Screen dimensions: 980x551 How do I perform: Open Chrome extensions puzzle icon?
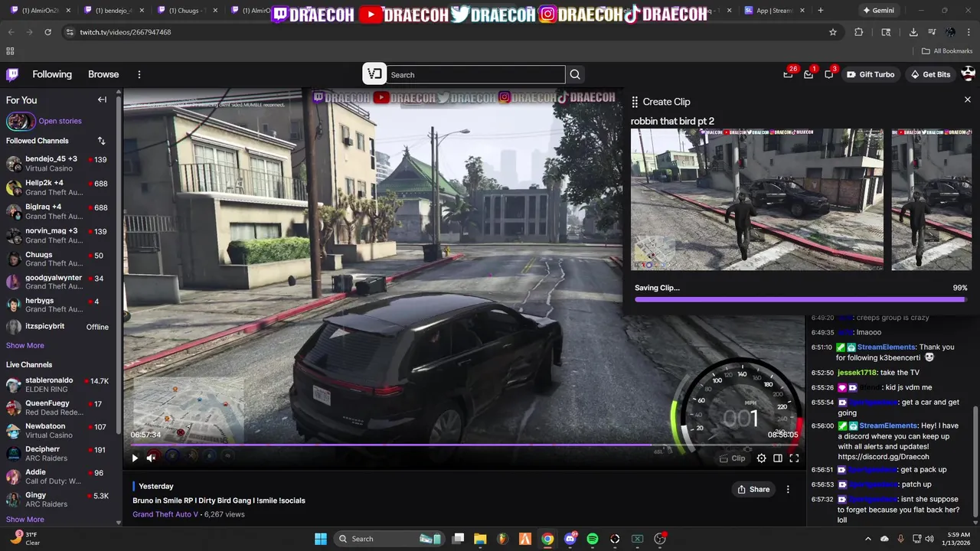pyautogui.click(x=858, y=32)
